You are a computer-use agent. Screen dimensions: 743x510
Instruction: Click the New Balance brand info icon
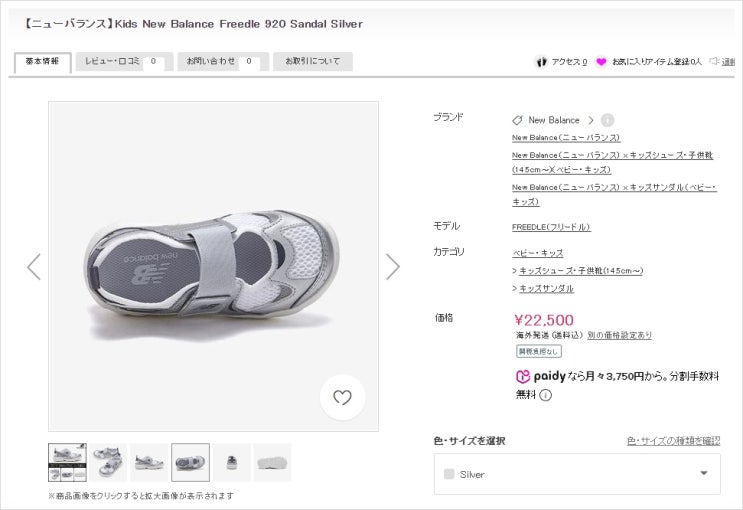pyautogui.click(x=607, y=120)
